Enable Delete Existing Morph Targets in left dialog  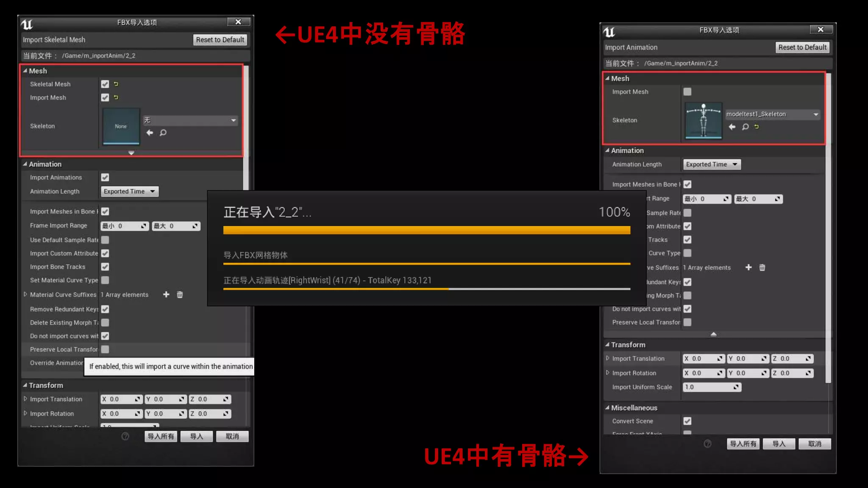click(105, 322)
